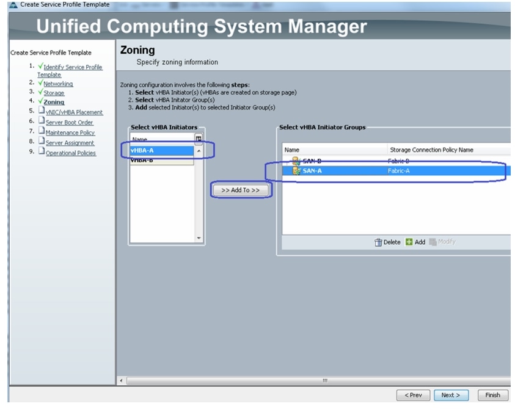Select the SAN-B initiator group row
The height and width of the screenshot is (420, 515).
pyautogui.click(x=396, y=161)
